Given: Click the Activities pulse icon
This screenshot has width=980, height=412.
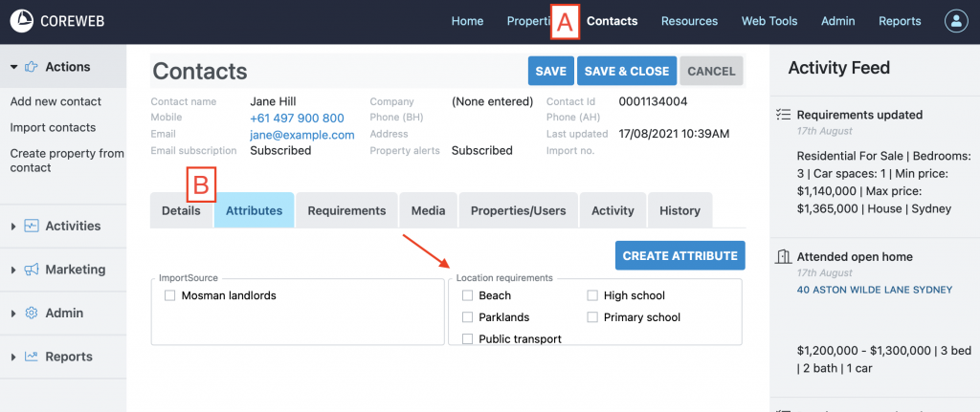Looking at the screenshot, I should point(32,227).
